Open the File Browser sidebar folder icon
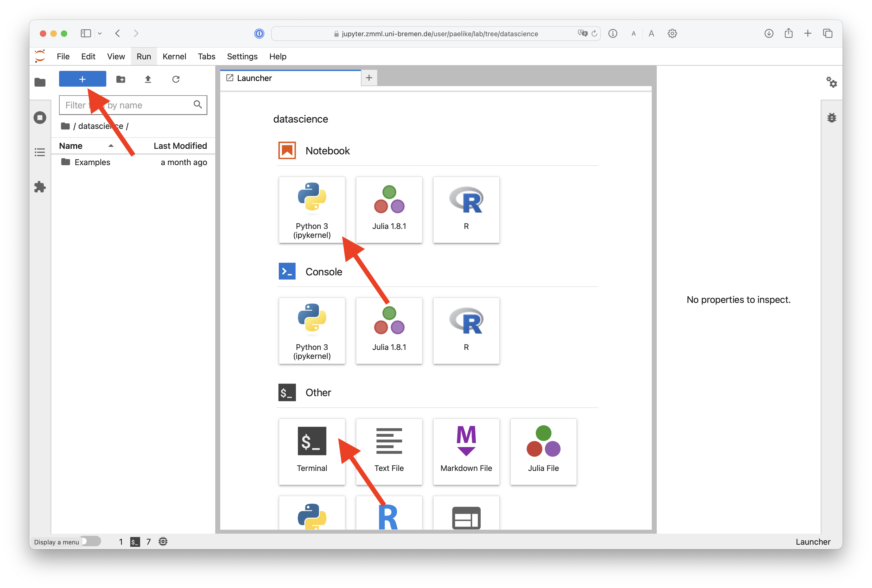The width and height of the screenshot is (872, 588). coord(40,82)
